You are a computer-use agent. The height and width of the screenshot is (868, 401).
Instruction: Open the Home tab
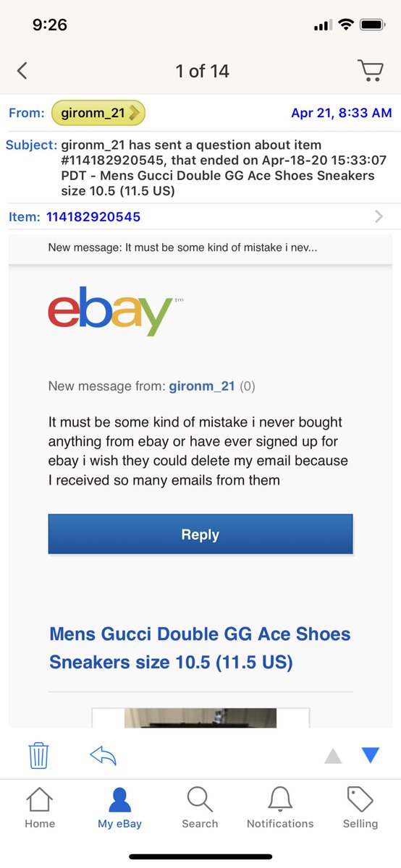click(x=40, y=807)
